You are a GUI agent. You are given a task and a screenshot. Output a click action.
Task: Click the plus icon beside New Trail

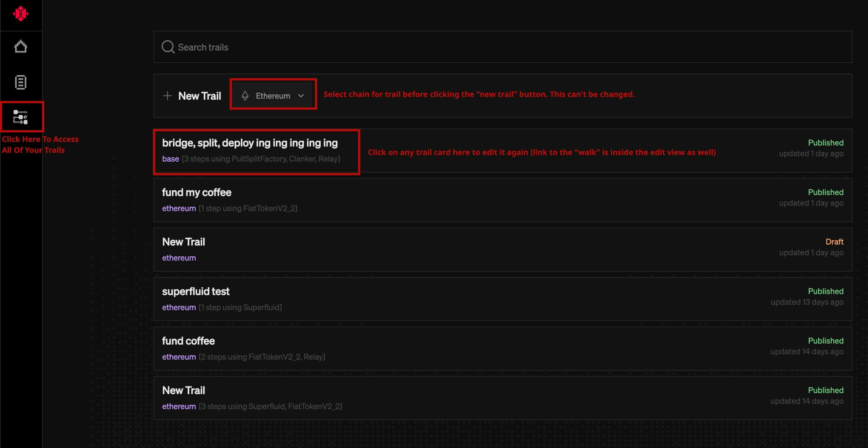(167, 96)
